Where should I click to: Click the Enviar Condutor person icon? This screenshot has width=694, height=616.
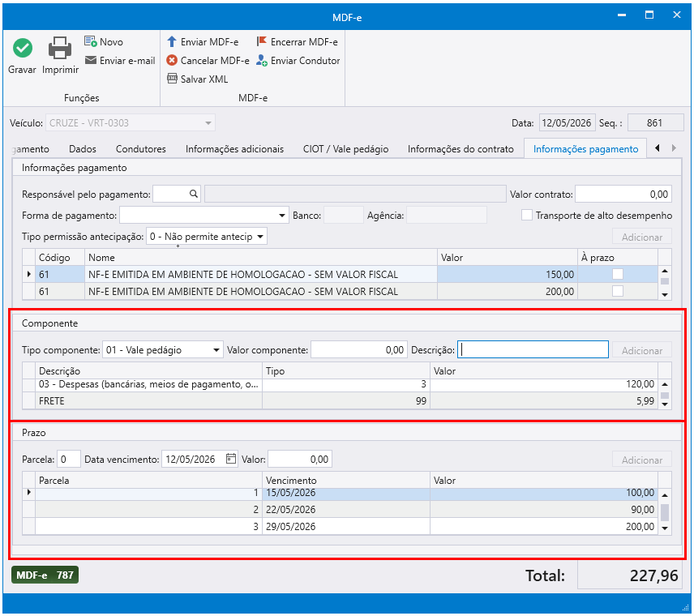tap(262, 60)
